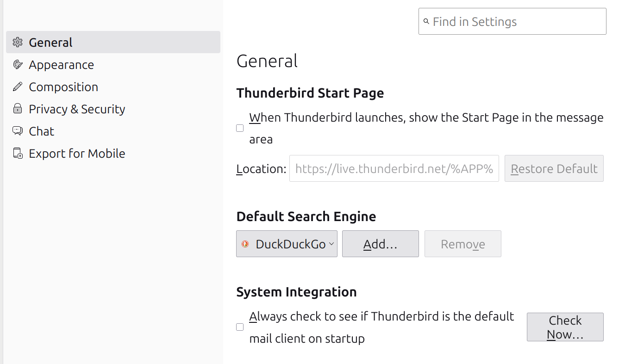Click Add... to add a search engine

pos(381,244)
